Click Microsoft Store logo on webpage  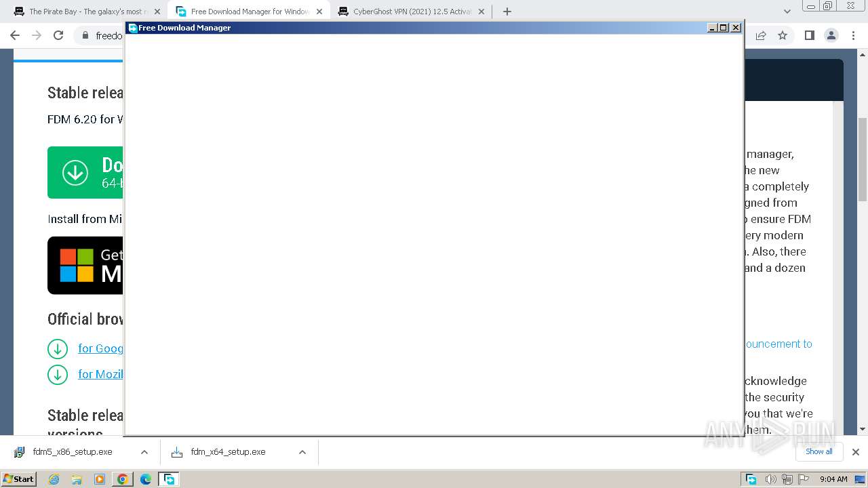tap(77, 265)
